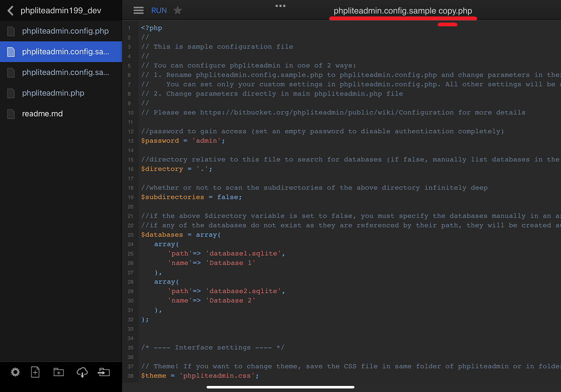Open phpliteadmin.config.php in the sidebar

click(x=61, y=31)
